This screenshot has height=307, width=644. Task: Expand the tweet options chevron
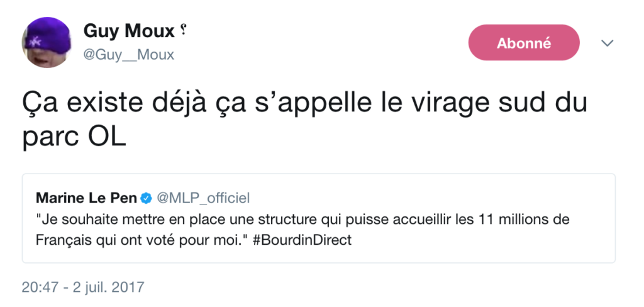(x=607, y=43)
